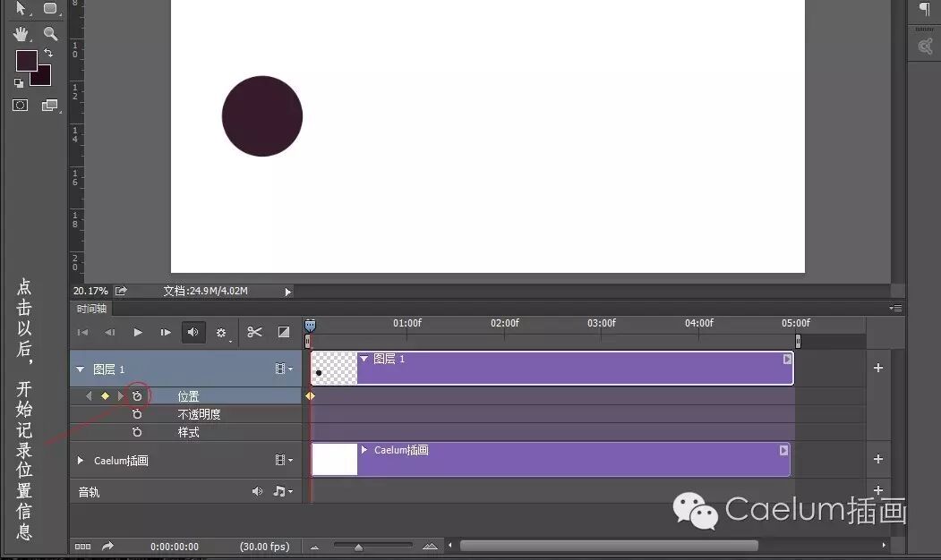Select the Caelum插画 clip thumbnail
Image resolution: width=941 pixels, height=560 pixels.
[x=335, y=459]
